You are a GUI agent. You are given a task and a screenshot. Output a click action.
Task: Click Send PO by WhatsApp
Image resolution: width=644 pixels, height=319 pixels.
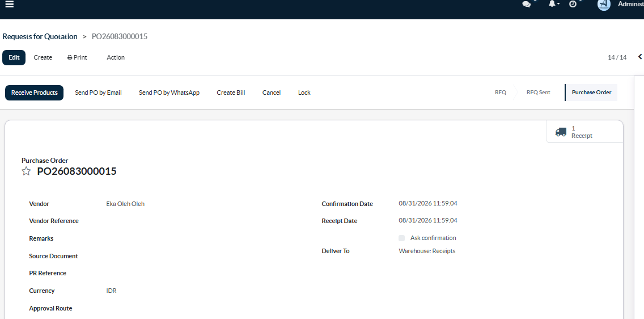click(169, 93)
